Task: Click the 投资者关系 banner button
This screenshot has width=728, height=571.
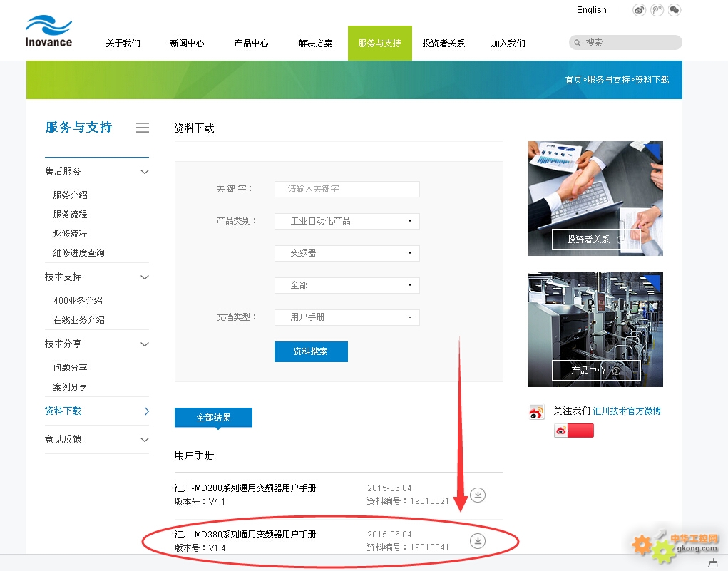Action: [596, 239]
